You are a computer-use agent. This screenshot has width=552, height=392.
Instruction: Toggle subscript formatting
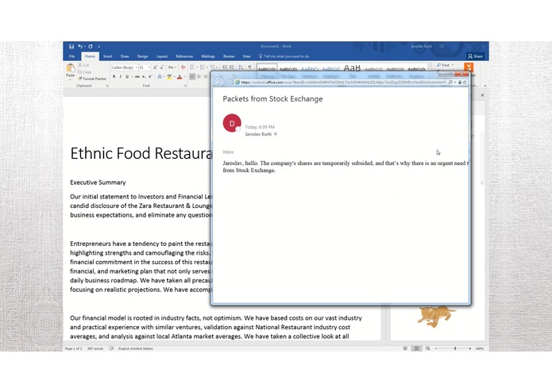point(144,76)
